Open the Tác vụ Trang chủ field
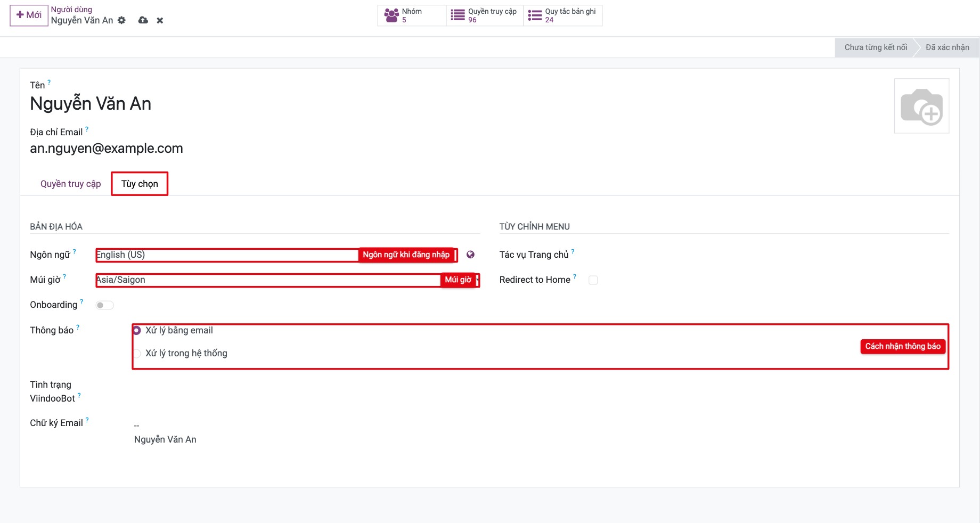 (x=763, y=255)
